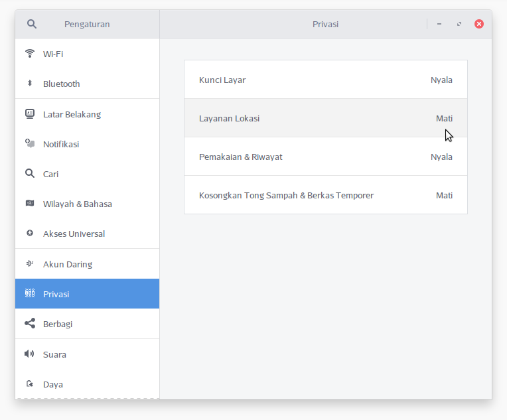This screenshot has height=420, width=507.
Task: Click the Wilayah & Bahasa flag icon
Action: tap(29, 204)
